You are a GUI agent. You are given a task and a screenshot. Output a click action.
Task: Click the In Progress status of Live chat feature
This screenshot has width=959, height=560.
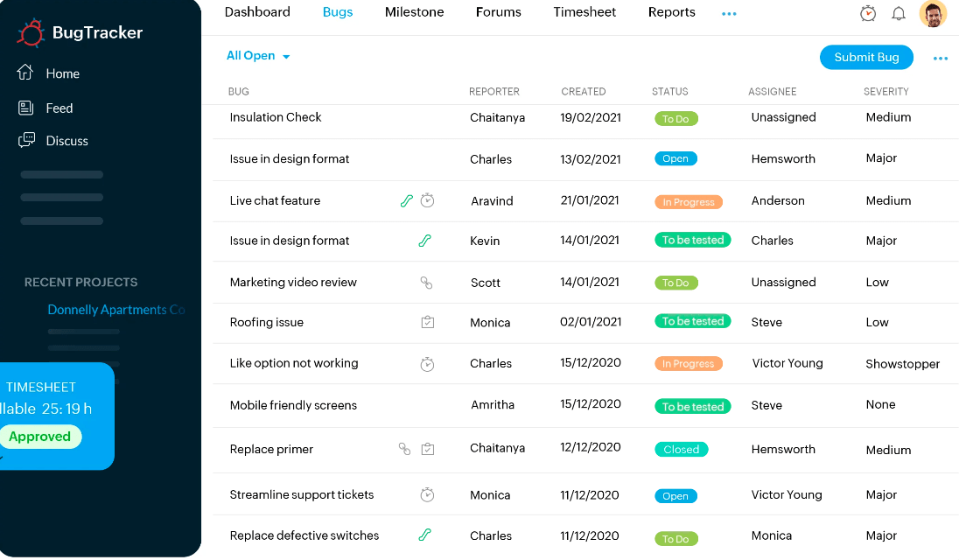(x=689, y=202)
